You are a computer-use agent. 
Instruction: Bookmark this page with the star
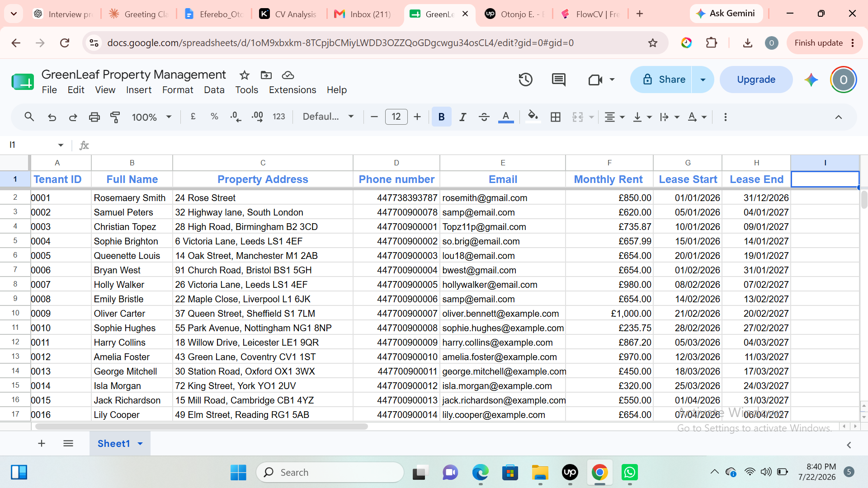click(652, 43)
